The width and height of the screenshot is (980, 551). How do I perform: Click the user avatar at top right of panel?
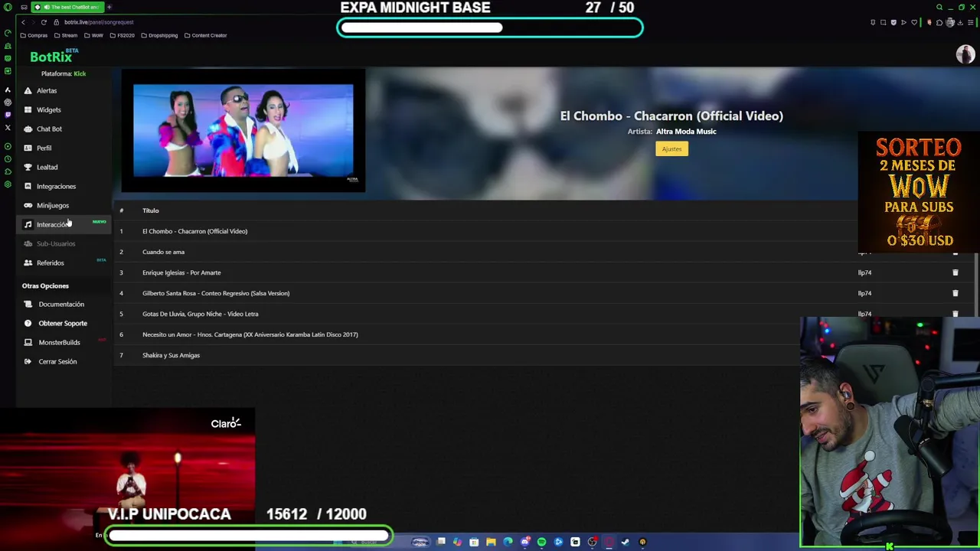[965, 54]
